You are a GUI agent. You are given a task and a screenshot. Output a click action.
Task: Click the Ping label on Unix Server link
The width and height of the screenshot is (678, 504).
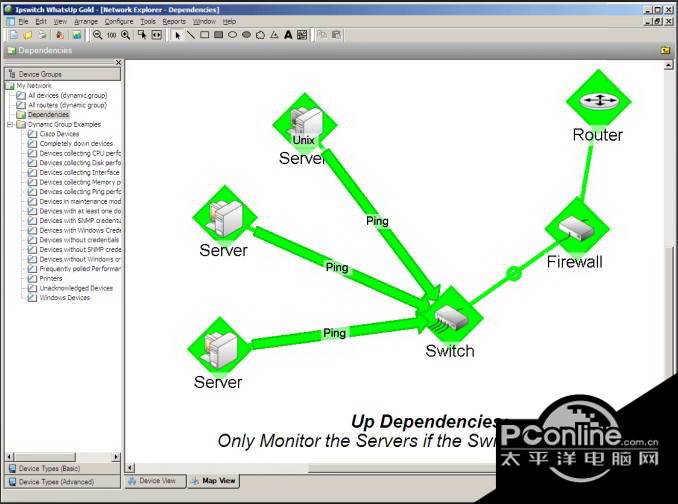tap(377, 221)
